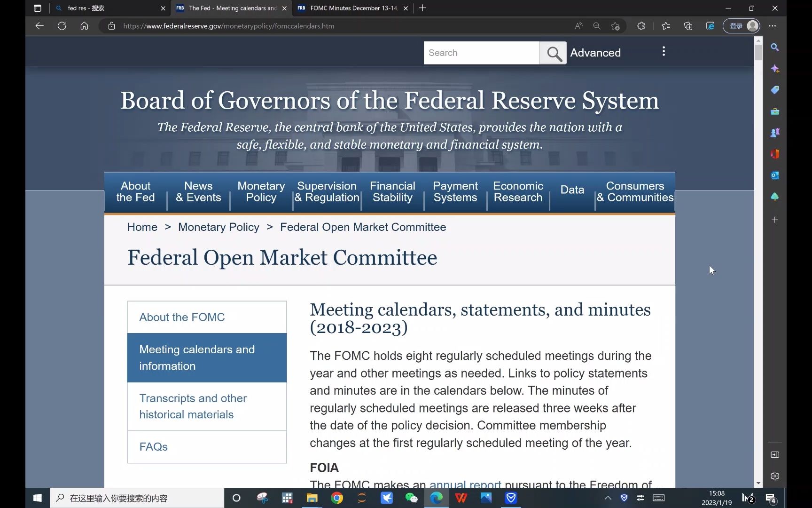Open Windows Start menu
812x508 pixels.
pos(38,498)
